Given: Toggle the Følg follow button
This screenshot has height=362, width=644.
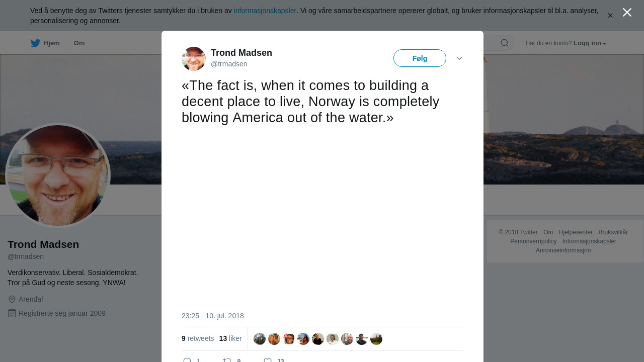Looking at the screenshot, I should point(420,58).
